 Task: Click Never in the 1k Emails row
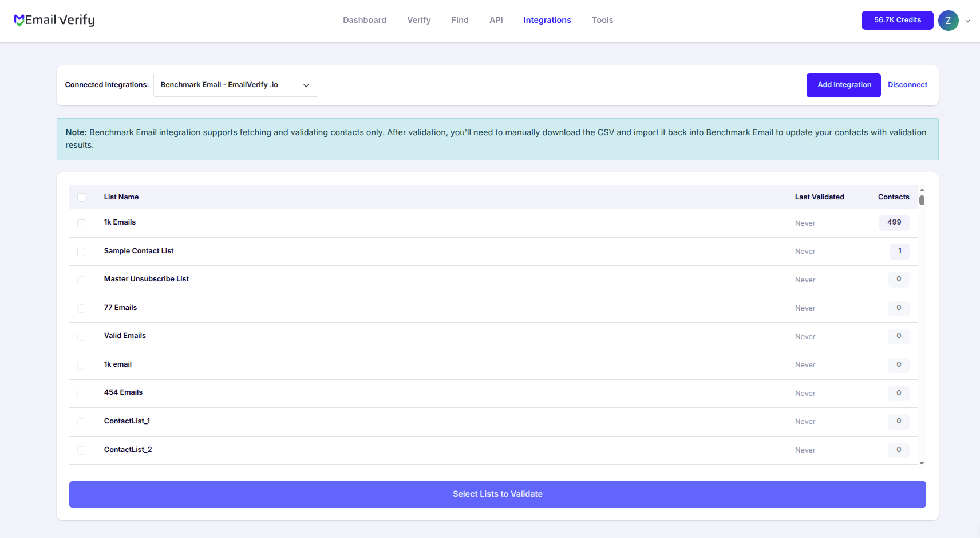(805, 223)
